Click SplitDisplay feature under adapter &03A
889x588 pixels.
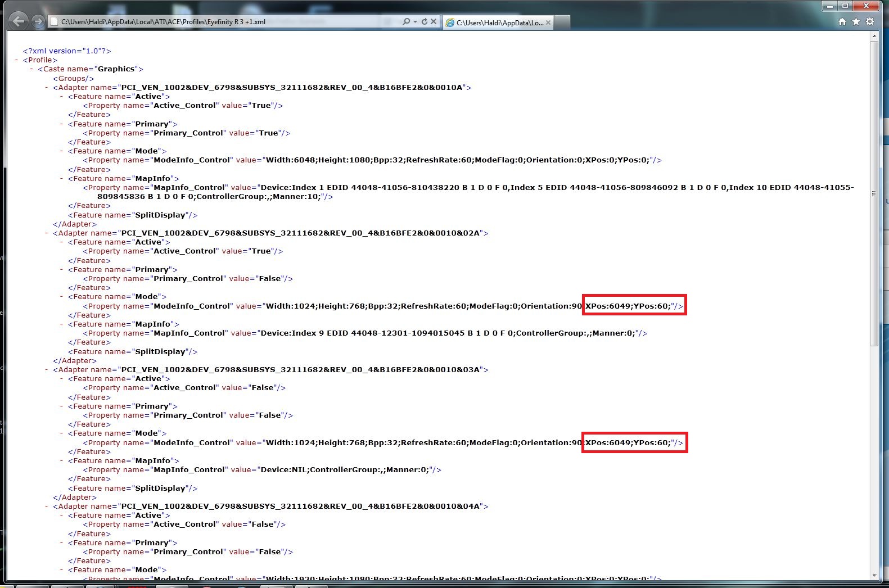click(133, 488)
